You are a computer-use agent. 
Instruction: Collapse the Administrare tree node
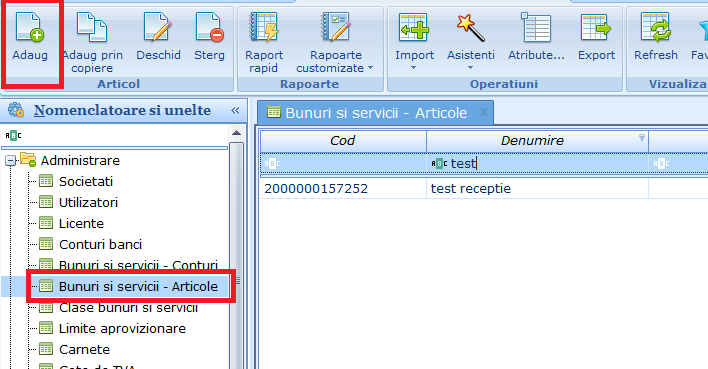tap(10, 160)
